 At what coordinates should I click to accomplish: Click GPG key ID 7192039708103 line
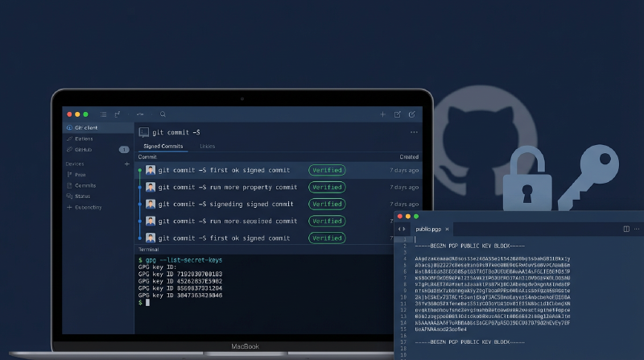coord(180,274)
